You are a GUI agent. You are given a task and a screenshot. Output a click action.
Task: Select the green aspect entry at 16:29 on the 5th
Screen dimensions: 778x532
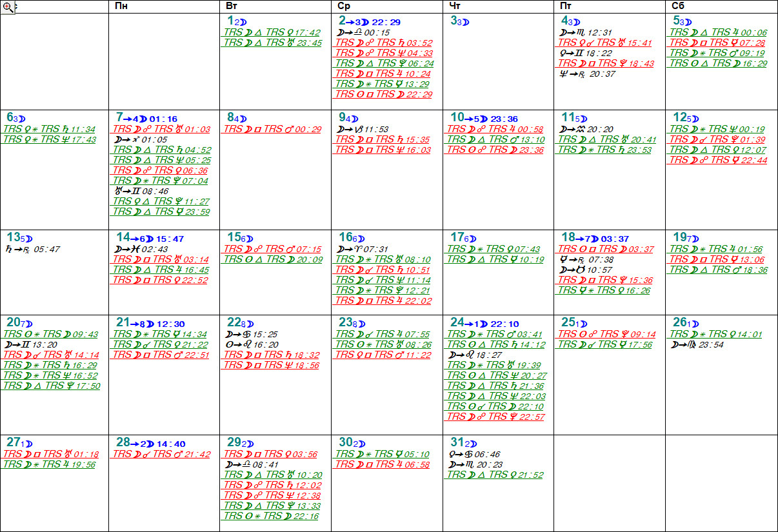tap(718, 63)
